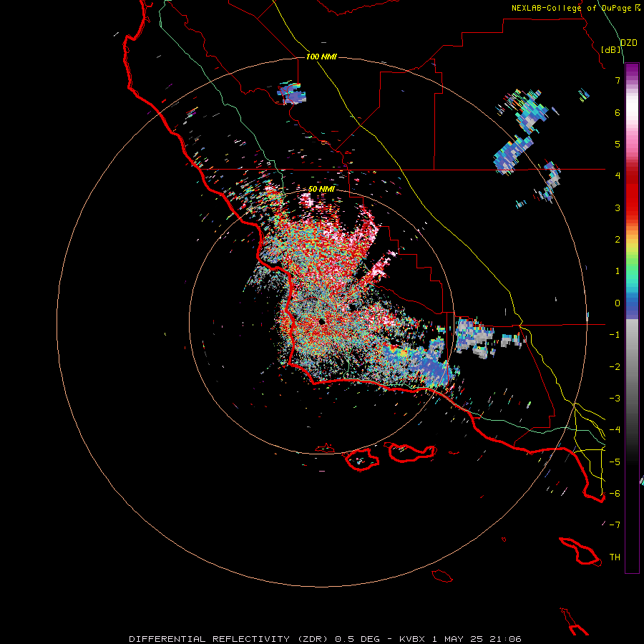644x644 pixels.
Task: Click the 3 value on the color scale
Action: point(618,208)
